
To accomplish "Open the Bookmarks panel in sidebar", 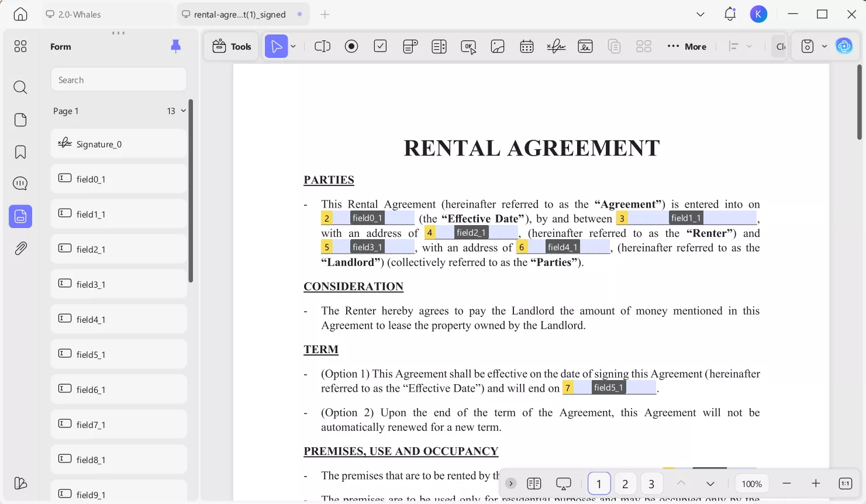I will click(20, 151).
